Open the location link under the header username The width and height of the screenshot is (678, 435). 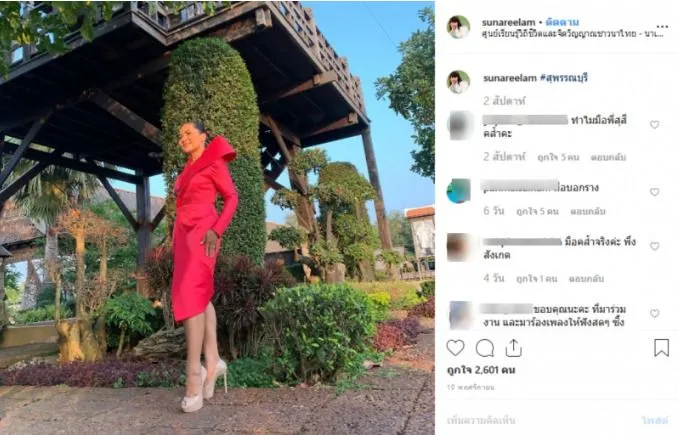click(x=572, y=34)
